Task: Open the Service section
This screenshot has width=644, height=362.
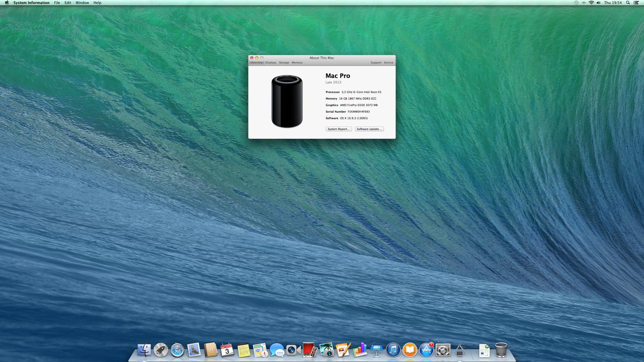Action: (388, 63)
